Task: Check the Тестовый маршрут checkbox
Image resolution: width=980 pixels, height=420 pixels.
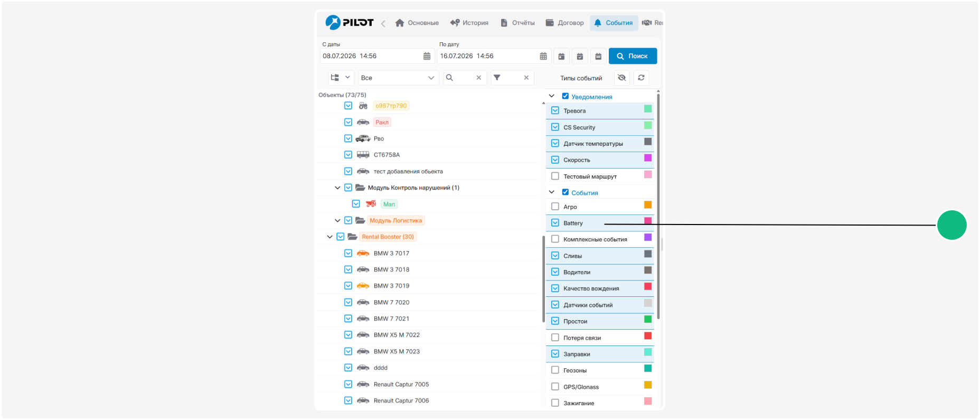Action: (x=555, y=176)
